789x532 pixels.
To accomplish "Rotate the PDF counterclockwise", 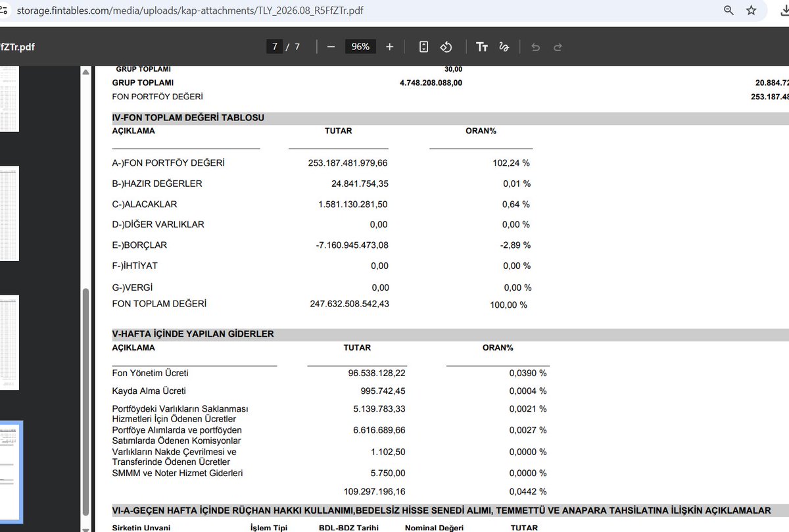I will pyautogui.click(x=446, y=47).
